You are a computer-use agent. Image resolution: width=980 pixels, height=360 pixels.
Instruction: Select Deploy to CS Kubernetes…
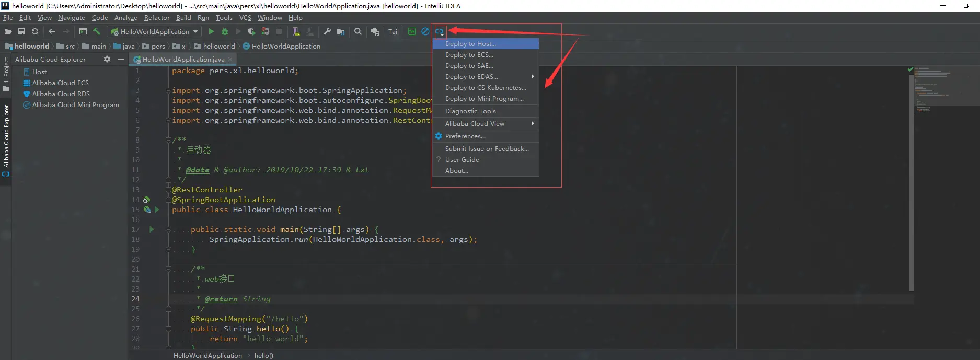[486, 88]
